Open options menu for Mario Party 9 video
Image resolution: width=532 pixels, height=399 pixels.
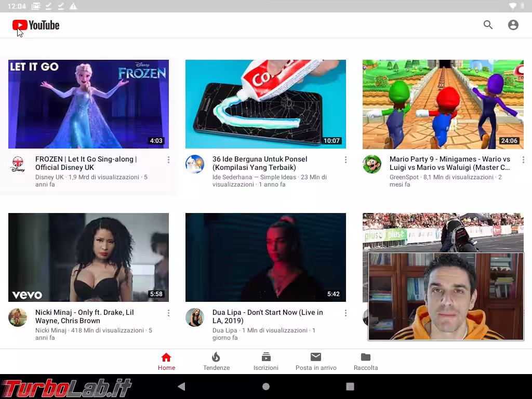click(523, 160)
